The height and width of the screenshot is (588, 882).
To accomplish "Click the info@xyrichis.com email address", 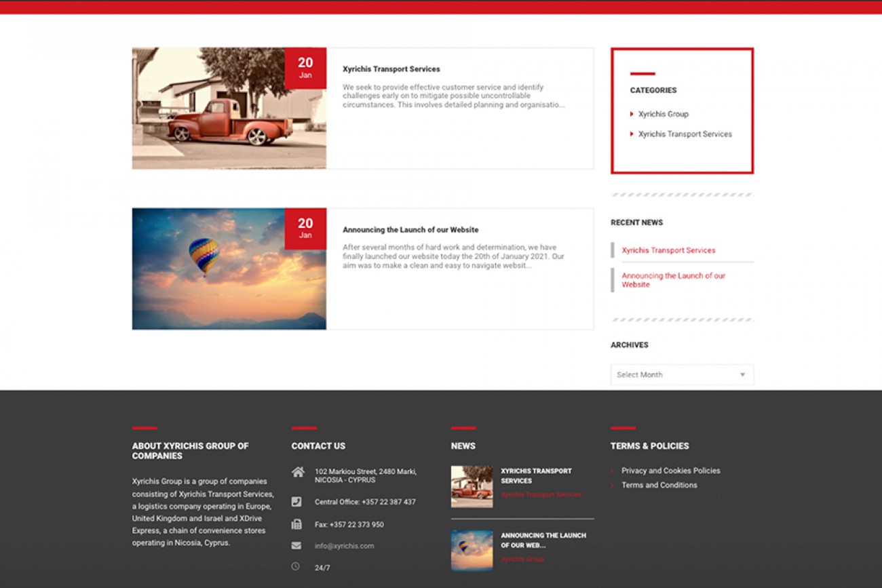I will pyautogui.click(x=344, y=546).
